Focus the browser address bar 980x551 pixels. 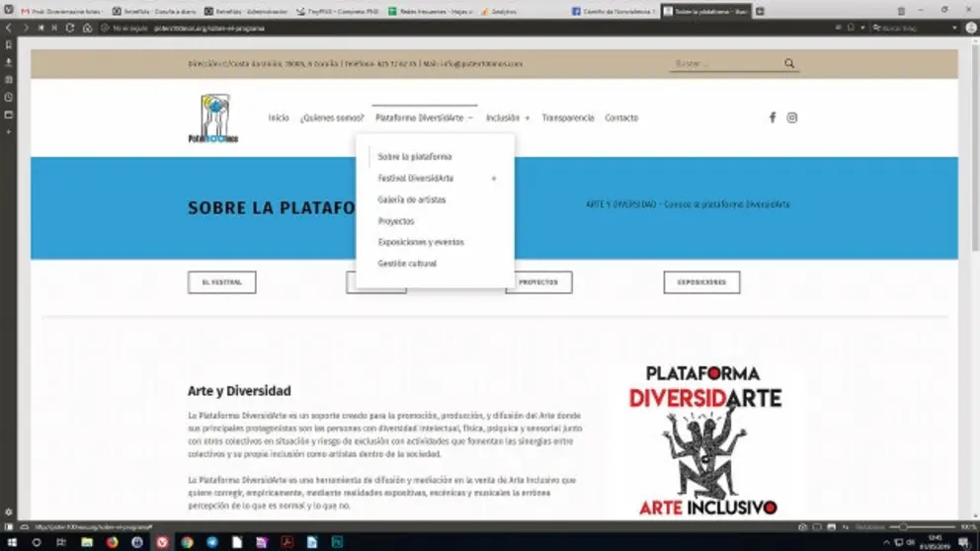click(x=468, y=28)
